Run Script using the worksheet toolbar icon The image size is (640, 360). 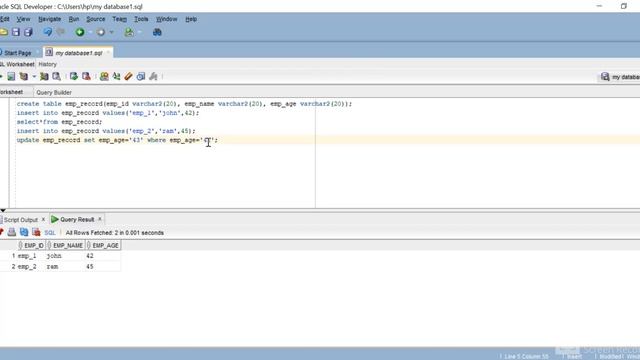coord(11,76)
